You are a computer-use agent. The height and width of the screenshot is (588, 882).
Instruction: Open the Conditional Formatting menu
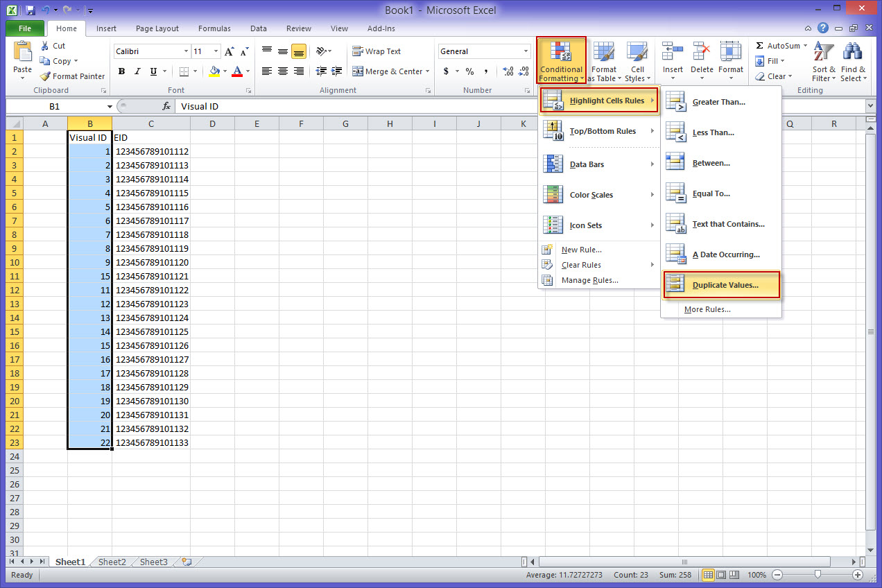point(561,60)
